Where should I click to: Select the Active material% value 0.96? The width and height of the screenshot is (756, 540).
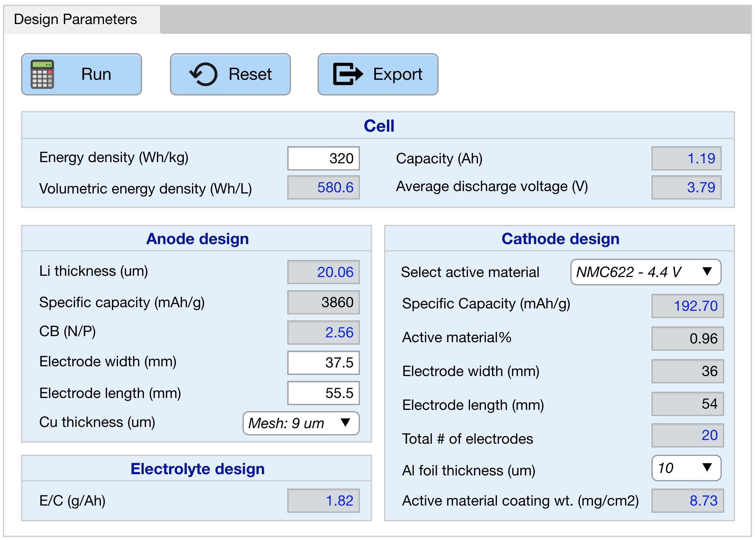click(x=687, y=339)
